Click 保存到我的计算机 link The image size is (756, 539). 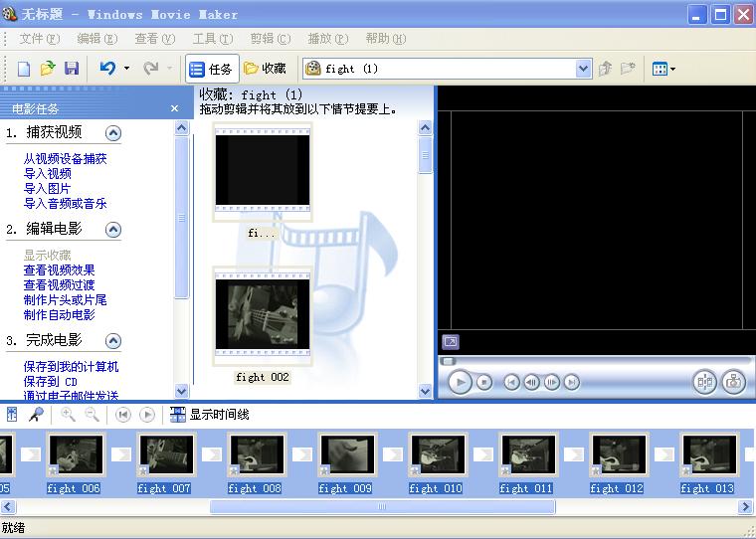(71, 366)
